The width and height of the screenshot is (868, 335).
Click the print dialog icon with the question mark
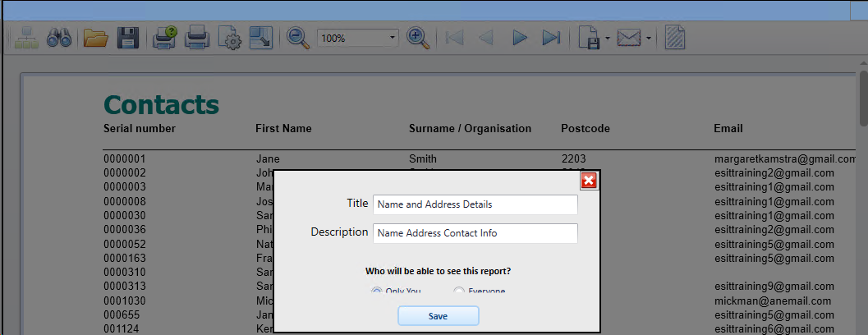(x=164, y=38)
